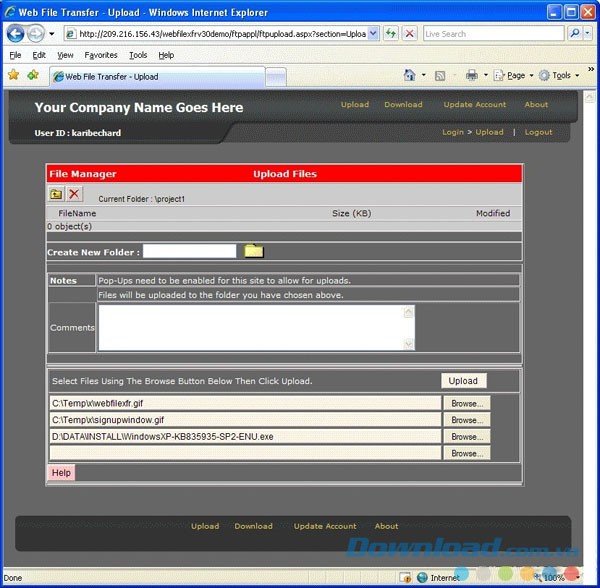The width and height of the screenshot is (600, 588).
Task: Click the popup blocker status bar icon
Action: 405,577
